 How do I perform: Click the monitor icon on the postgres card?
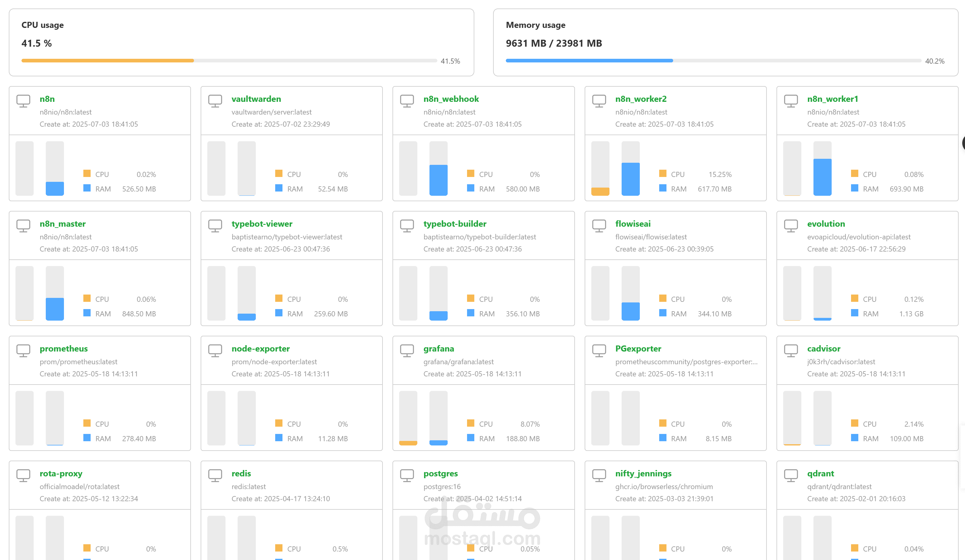coord(407,475)
